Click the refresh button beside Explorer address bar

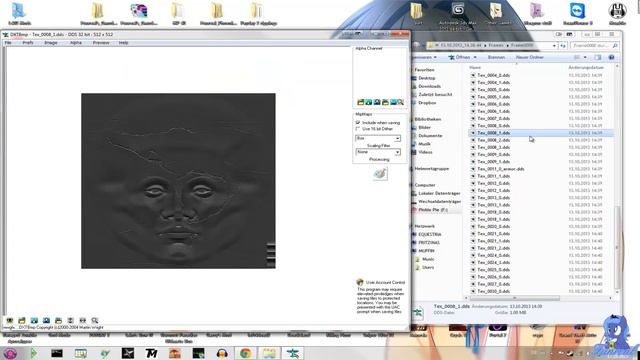tap(563, 46)
